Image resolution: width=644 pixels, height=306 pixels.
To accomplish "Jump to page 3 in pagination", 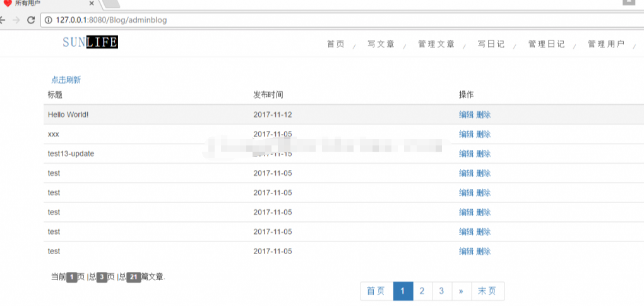I will [442, 291].
